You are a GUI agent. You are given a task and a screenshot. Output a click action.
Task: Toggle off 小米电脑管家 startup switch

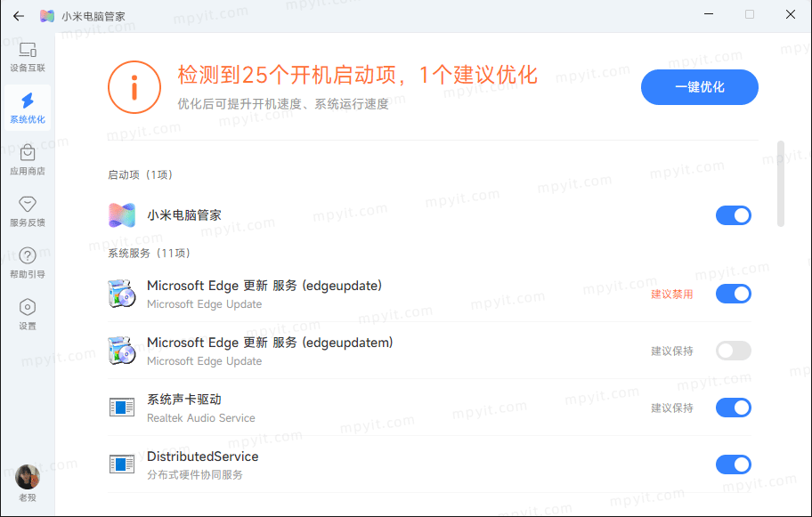[734, 215]
